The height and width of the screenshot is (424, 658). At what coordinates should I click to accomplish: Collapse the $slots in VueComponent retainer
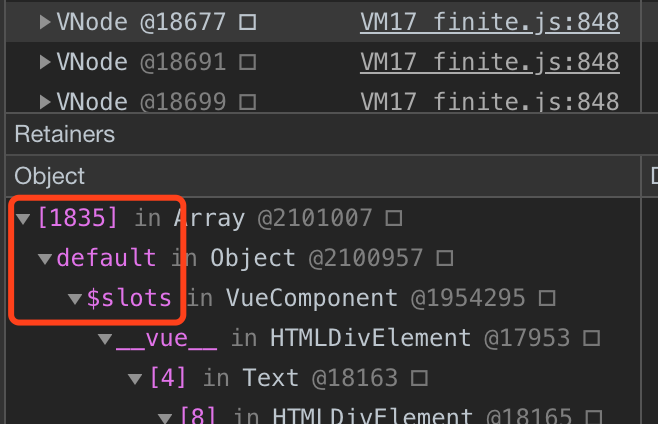pos(75,299)
